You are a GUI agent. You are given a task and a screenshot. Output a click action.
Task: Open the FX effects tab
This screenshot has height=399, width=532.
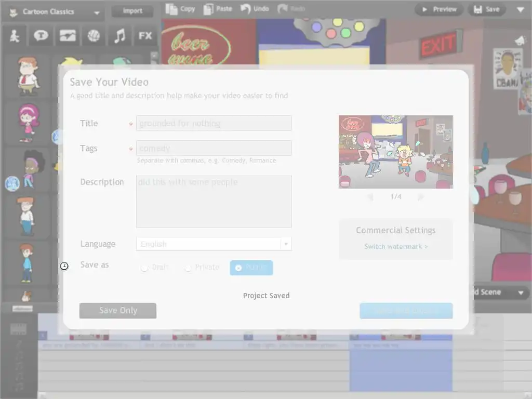145,36
